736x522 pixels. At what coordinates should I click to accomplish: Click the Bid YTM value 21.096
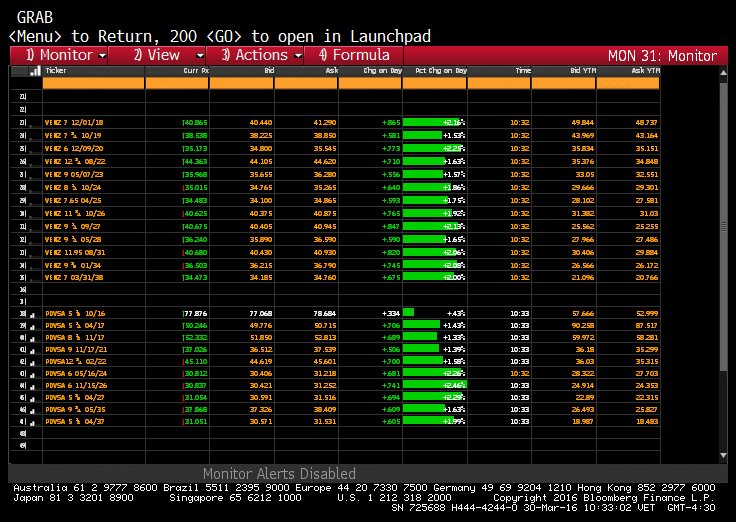coord(583,277)
